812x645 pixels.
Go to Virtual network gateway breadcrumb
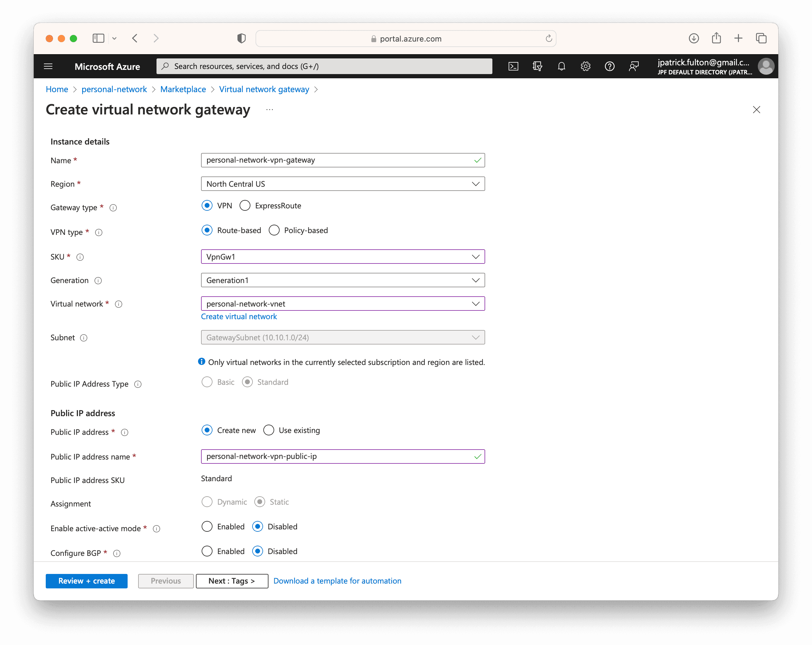tap(264, 89)
